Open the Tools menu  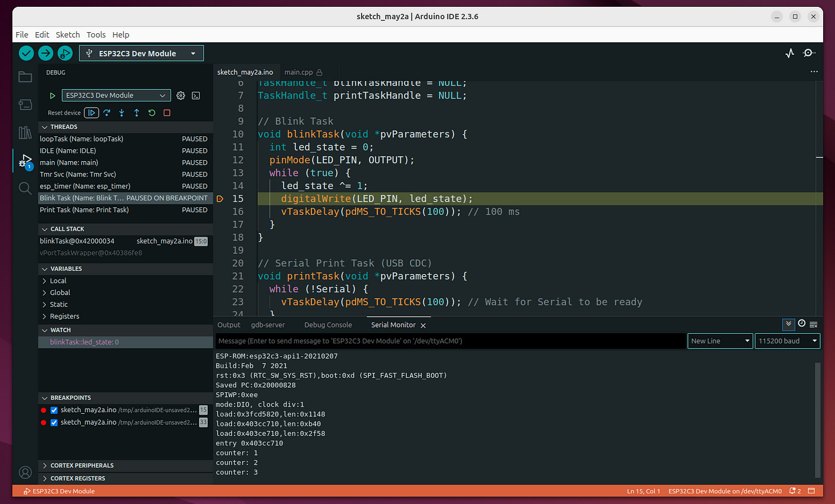(96, 34)
